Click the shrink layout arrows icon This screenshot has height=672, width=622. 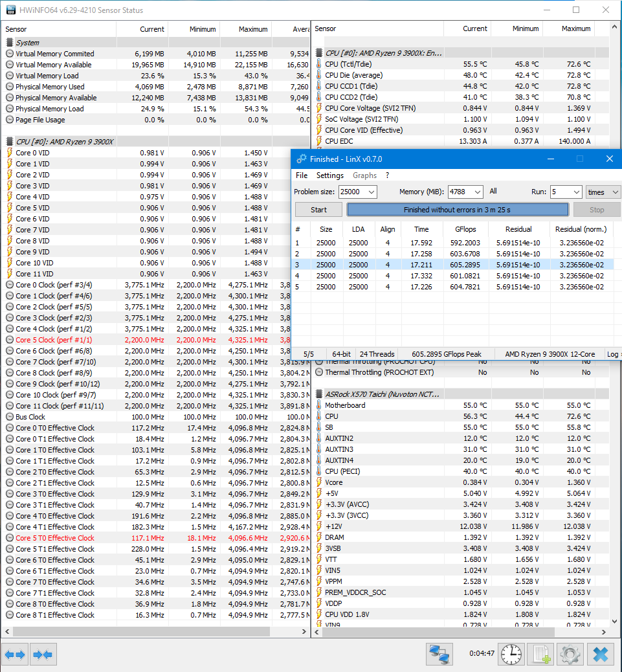43,655
